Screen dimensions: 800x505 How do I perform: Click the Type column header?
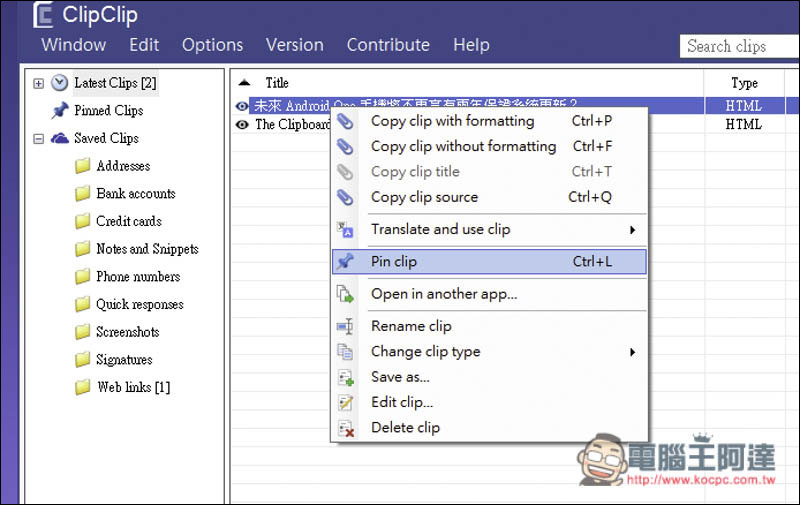(x=744, y=83)
